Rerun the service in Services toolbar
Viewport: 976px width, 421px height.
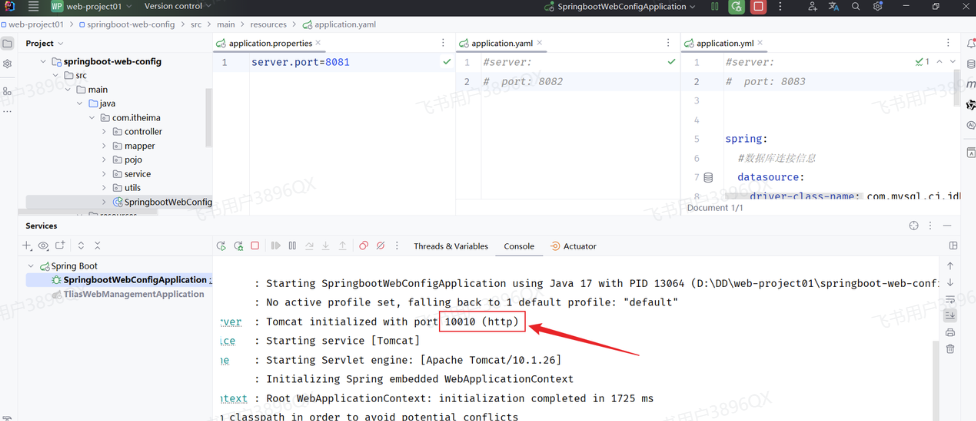click(220, 246)
